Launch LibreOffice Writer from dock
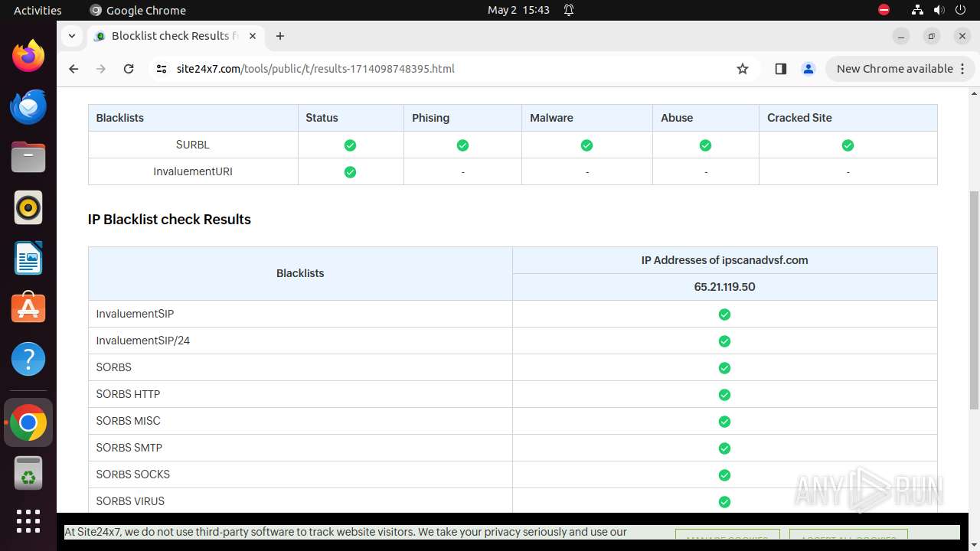980x551 pixels. [x=28, y=258]
